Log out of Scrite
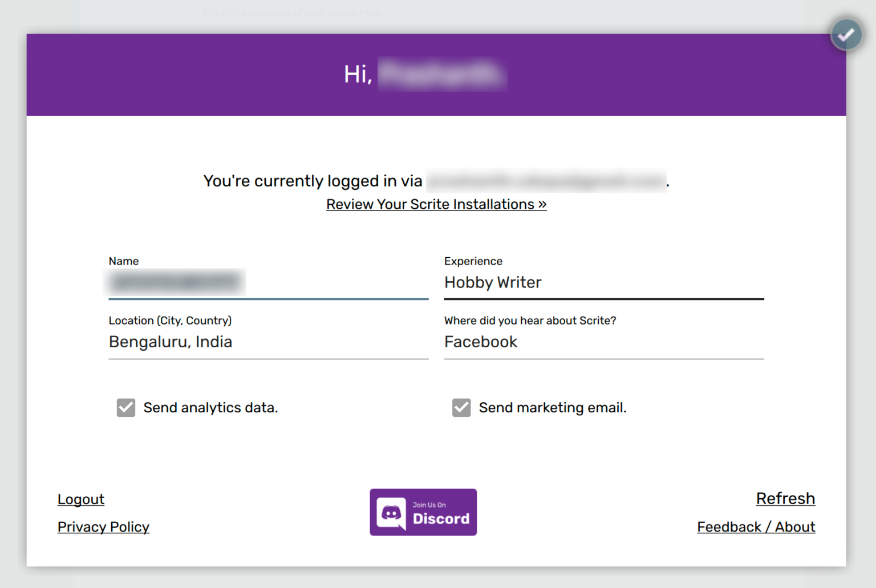Viewport: 876px width, 588px height. (80, 499)
